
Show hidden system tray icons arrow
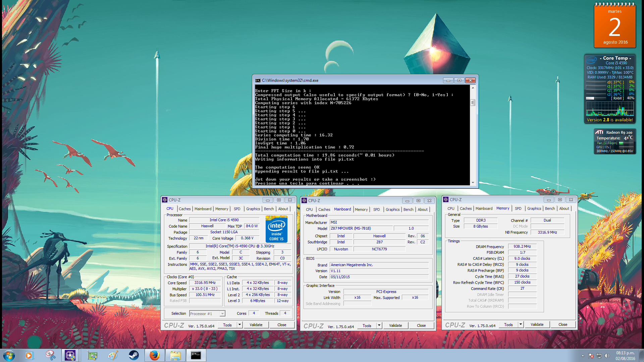pyautogui.click(x=583, y=356)
